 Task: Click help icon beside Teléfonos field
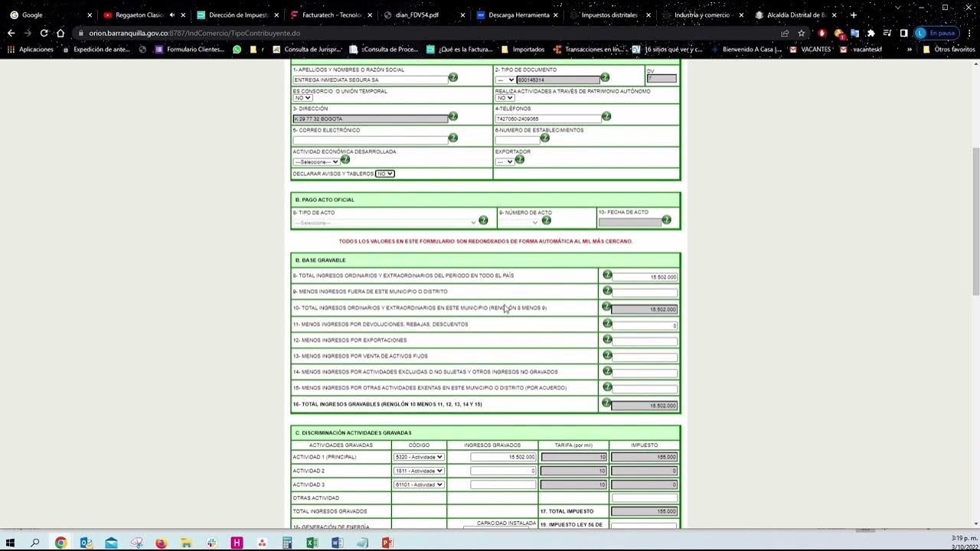[x=606, y=116]
